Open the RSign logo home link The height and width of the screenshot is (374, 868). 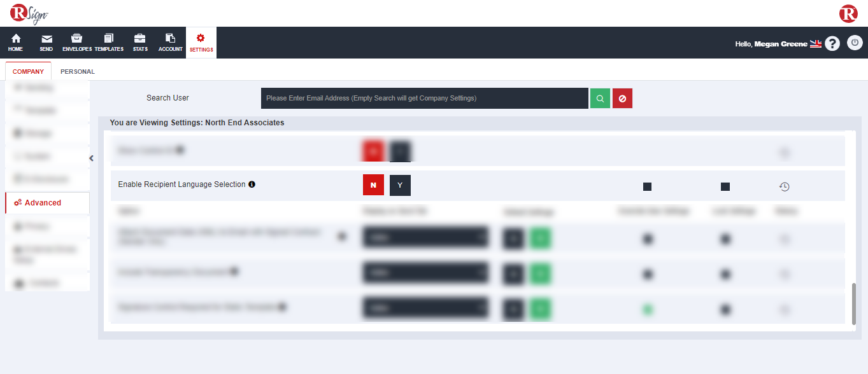[x=29, y=13]
